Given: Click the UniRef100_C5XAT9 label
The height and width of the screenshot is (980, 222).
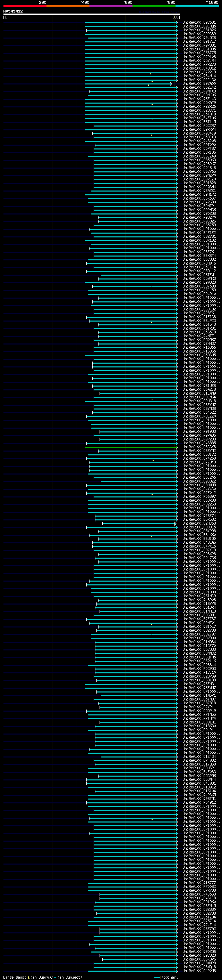Looking at the screenshot, I should click(x=199, y=103).
